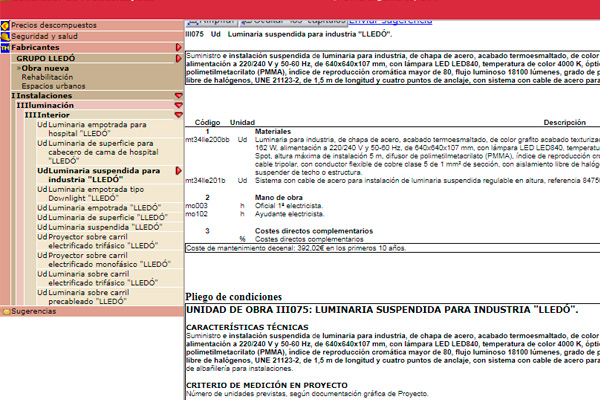Click Oficial 1ª electricista row text
Image resolution: width=600 pixels, height=400 pixels.
pos(289,206)
